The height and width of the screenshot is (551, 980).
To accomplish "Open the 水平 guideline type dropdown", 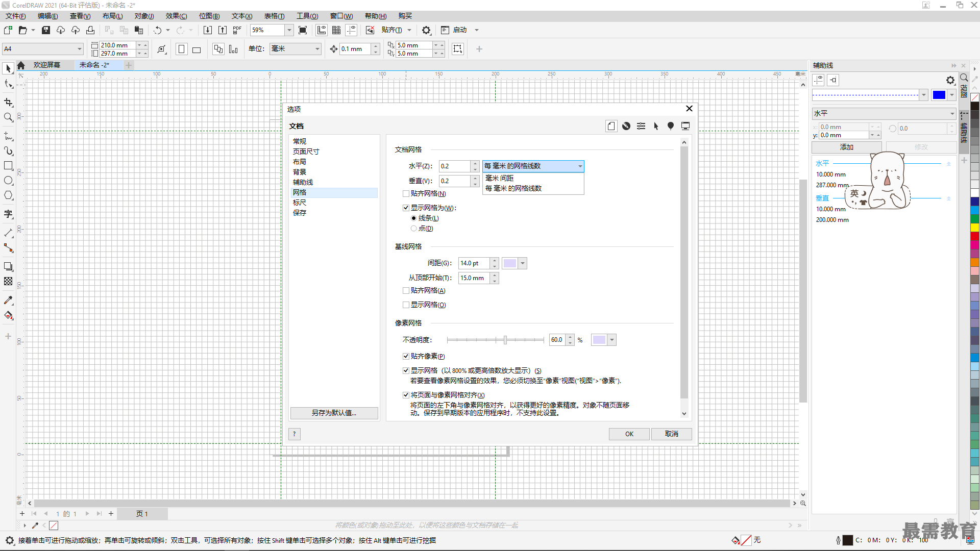I will click(x=884, y=113).
